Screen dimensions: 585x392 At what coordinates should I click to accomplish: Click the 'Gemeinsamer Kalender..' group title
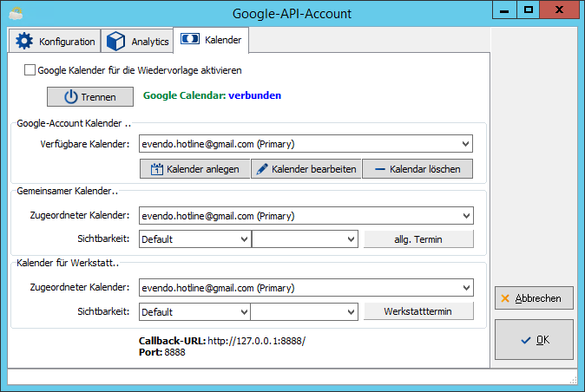(68, 191)
